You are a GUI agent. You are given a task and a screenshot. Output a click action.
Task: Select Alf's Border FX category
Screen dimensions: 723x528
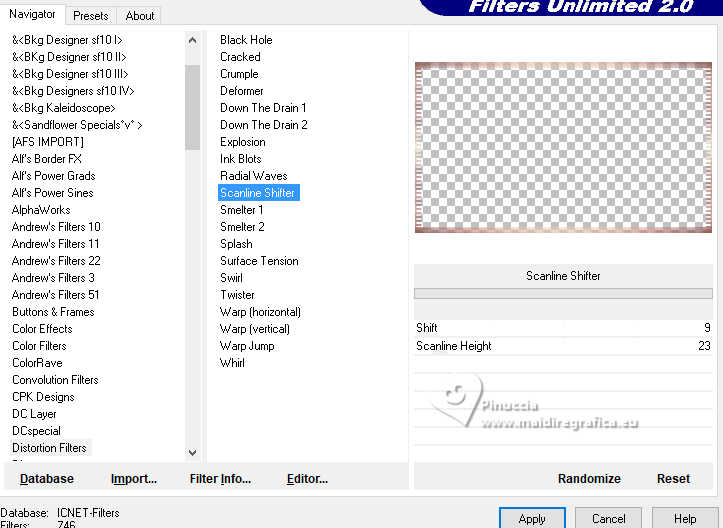pyautogui.click(x=47, y=159)
